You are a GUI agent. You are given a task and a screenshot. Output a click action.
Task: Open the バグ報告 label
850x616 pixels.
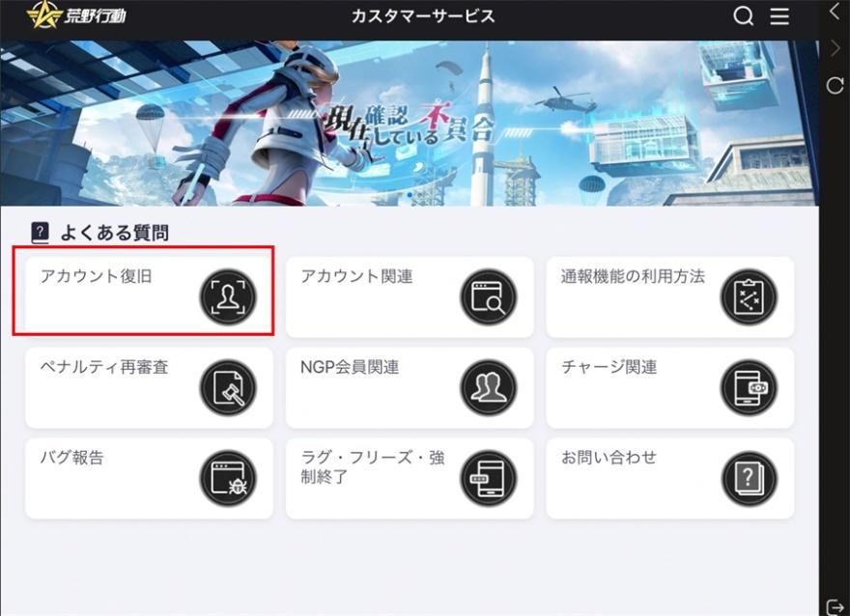(x=71, y=458)
